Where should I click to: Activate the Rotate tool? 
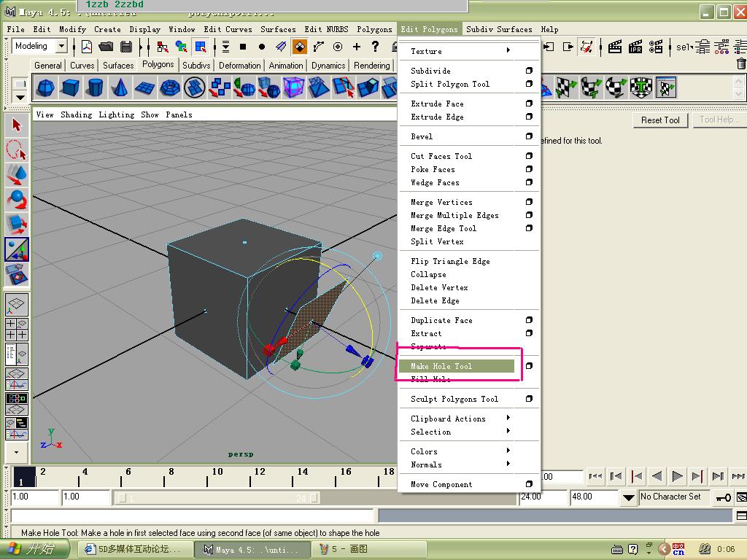coord(17,200)
